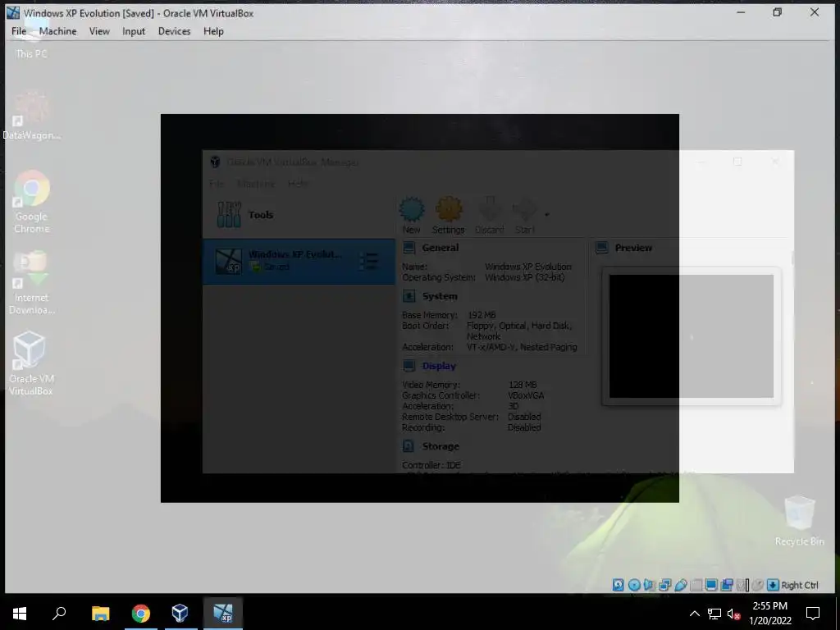Select Tools in the VirtualBox Manager sidebar
The height and width of the screenshot is (630, 840).
click(299, 214)
